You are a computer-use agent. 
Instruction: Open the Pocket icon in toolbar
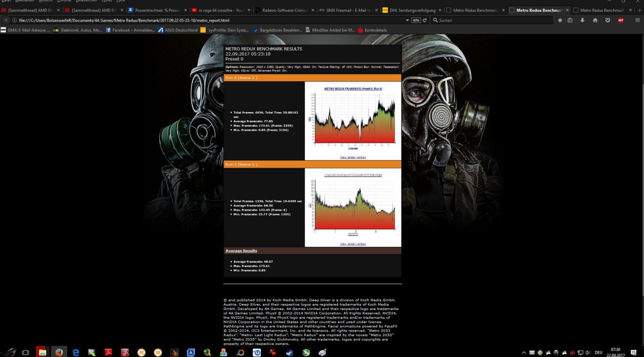click(608, 20)
